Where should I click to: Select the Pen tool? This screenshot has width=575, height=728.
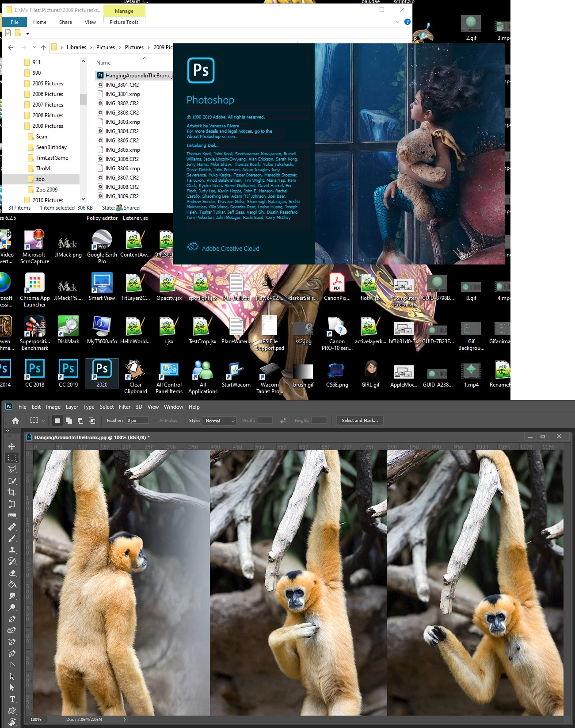click(x=12, y=619)
